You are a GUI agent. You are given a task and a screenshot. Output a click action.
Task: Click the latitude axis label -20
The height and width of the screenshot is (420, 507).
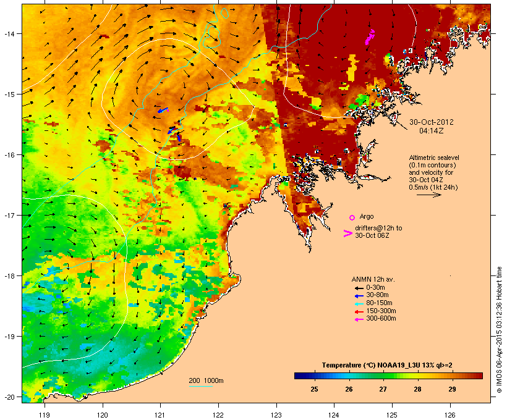click(x=9, y=397)
